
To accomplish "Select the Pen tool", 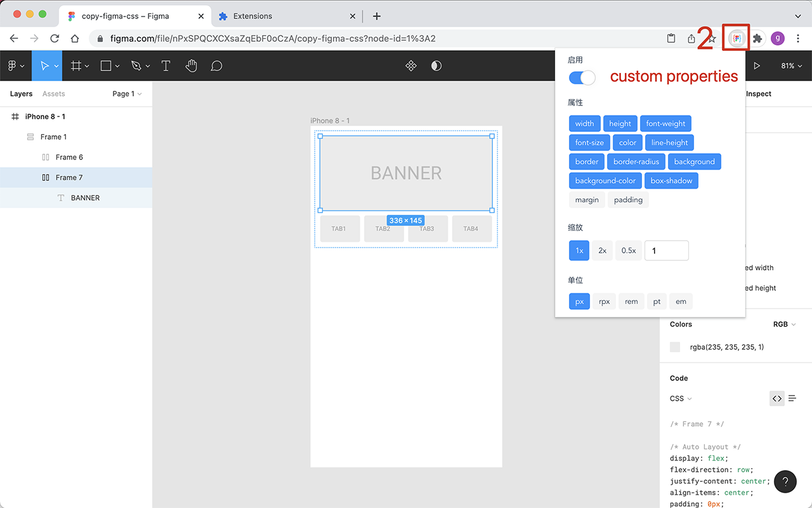I will click(x=136, y=65).
